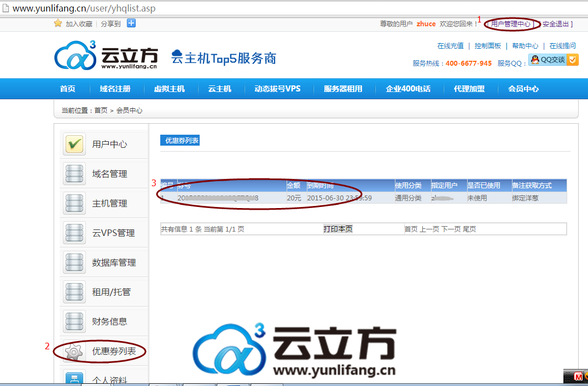Open the 企业400电话 navigation menu item
The image size is (588, 386).
[409, 89]
